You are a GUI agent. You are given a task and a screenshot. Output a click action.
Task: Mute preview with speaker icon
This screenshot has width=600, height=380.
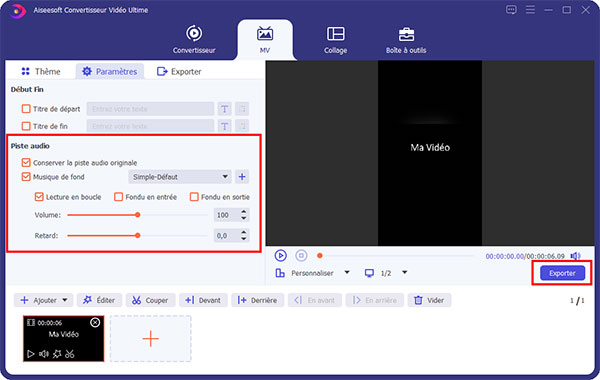pyautogui.click(x=575, y=256)
